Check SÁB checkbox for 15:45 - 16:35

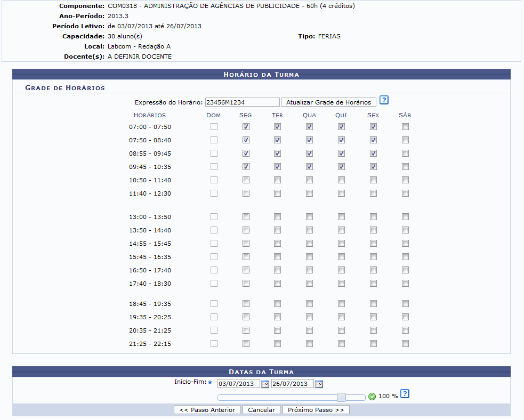406,257
